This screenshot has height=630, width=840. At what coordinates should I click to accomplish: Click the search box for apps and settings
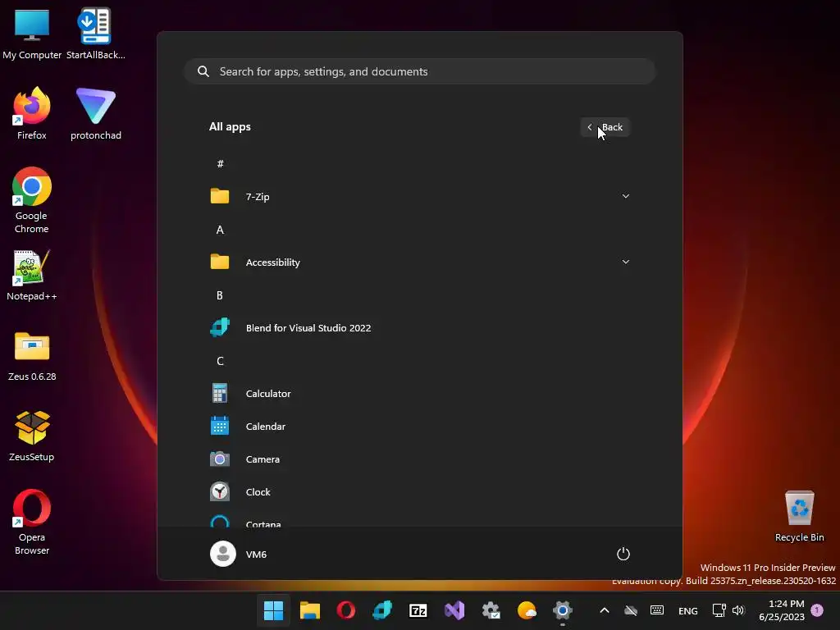click(419, 71)
